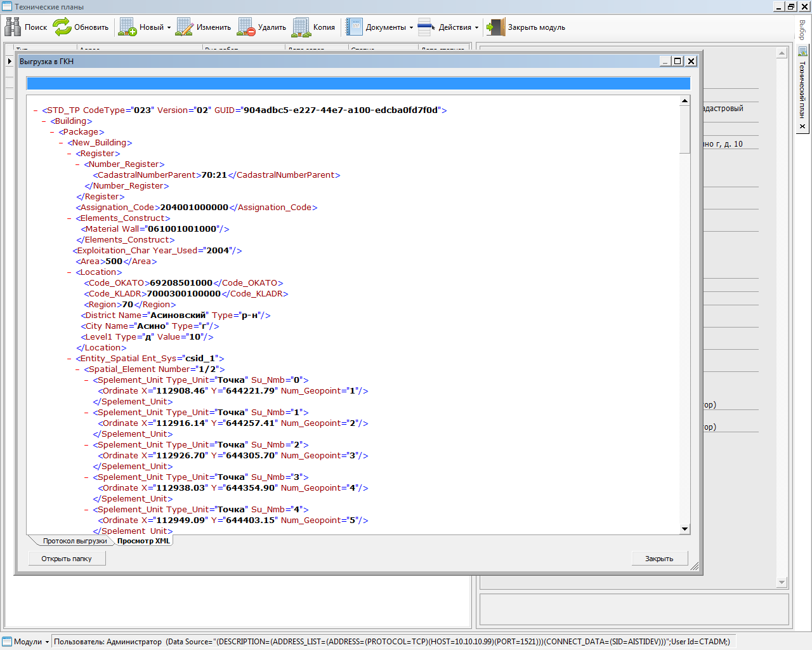Image resolution: width=812 pixels, height=650 pixels.
Task: Collapse the Entity_Spatial XML node
Action: point(69,359)
